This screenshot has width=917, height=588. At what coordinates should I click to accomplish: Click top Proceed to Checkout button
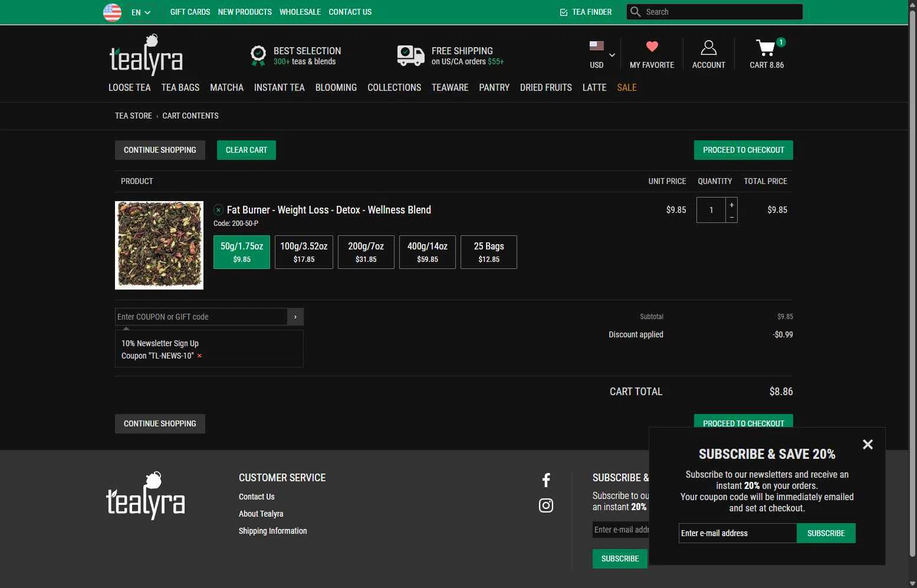click(x=743, y=150)
